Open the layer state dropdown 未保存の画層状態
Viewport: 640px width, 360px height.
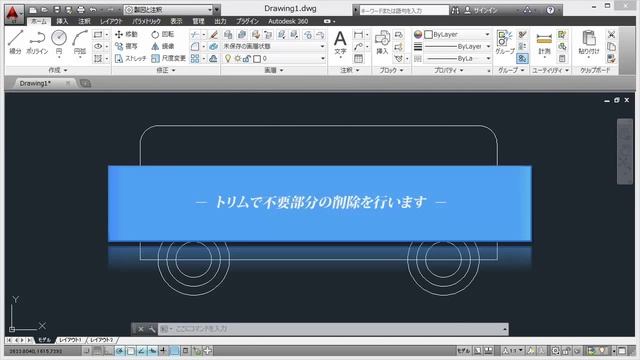pos(273,47)
